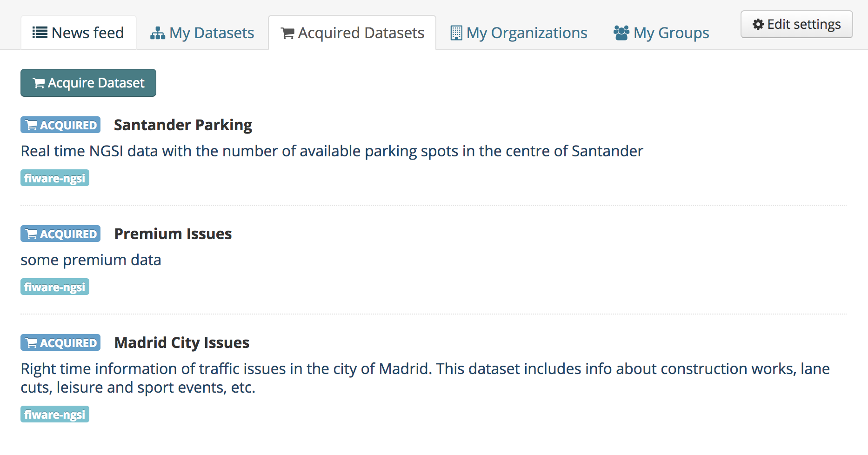Click fiware-ngsi tag under Santander Parking

[x=55, y=178]
